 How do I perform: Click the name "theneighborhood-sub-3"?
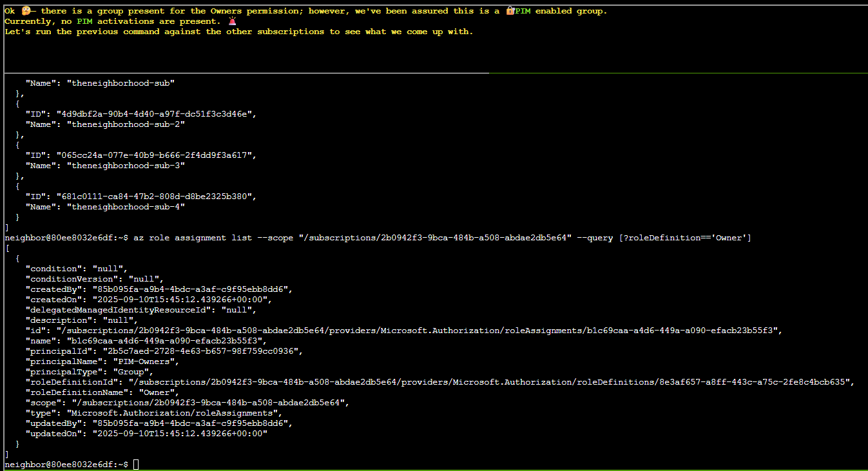click(126, 166)
